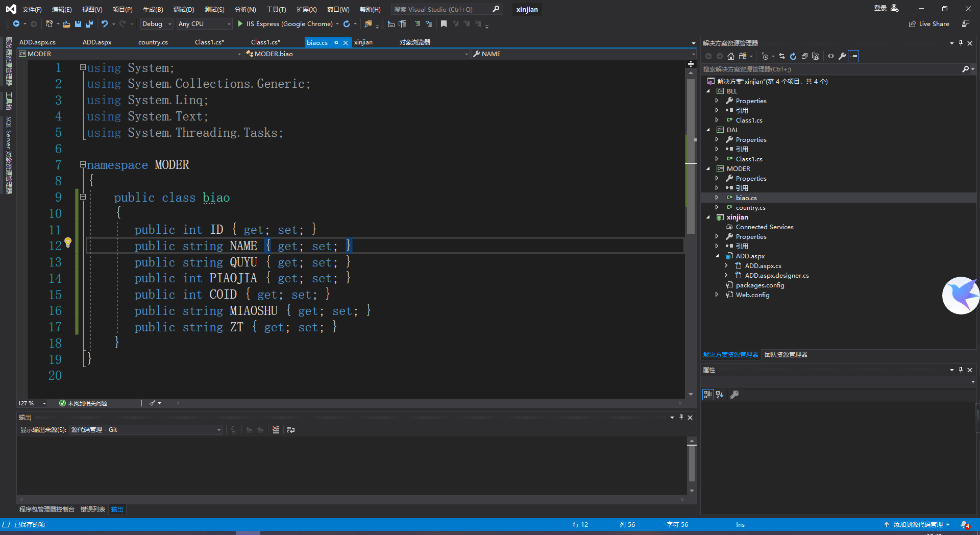Expand the Web.config node
The width and height of the screenshot is (980, 535).
pos(717,295)
